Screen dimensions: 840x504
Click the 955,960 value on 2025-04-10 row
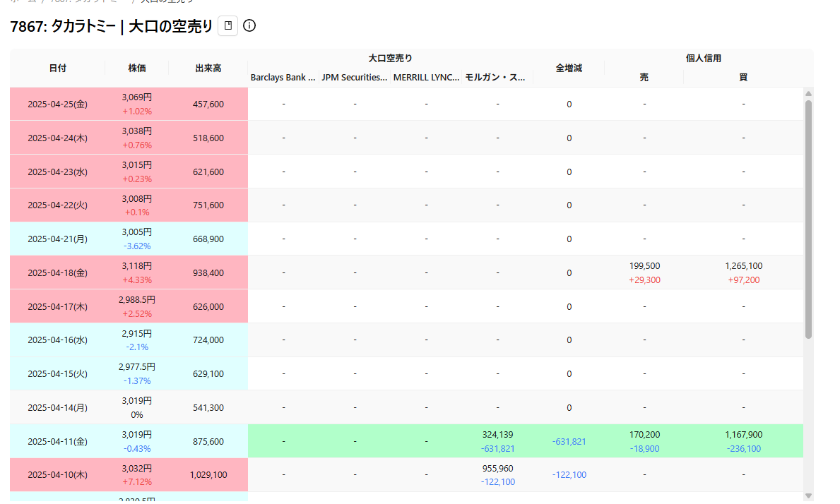pyautogui.click(x=497, y=469)
